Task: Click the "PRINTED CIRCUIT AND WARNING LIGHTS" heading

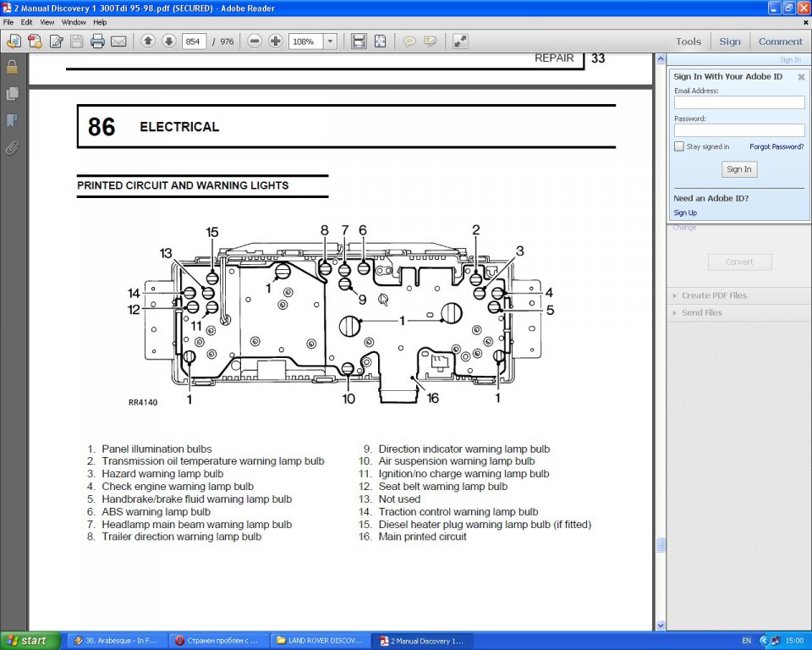Action: tap(183, 185)
